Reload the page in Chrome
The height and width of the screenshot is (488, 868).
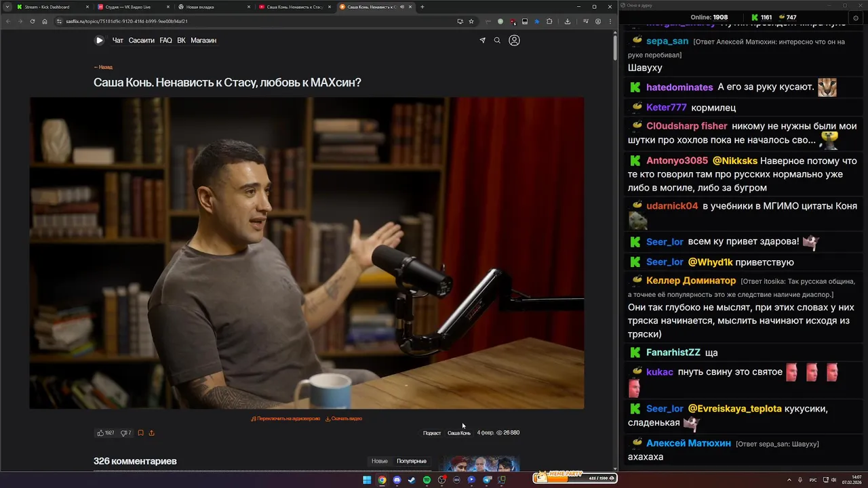(x=32, y=21)
